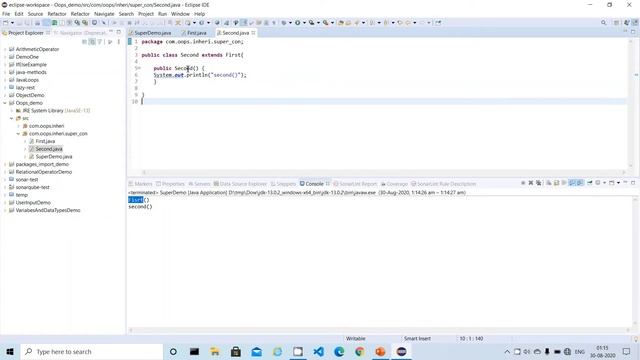Click the Coverage launch toolbar icon
The width and height of the screenshot is (640, 360).
coord(311,23)
